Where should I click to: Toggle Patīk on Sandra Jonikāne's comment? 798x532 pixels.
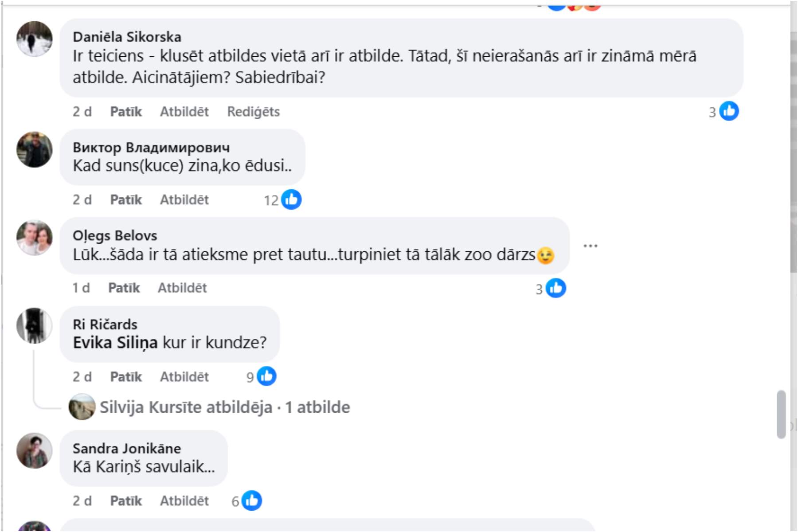click(126, 501)
